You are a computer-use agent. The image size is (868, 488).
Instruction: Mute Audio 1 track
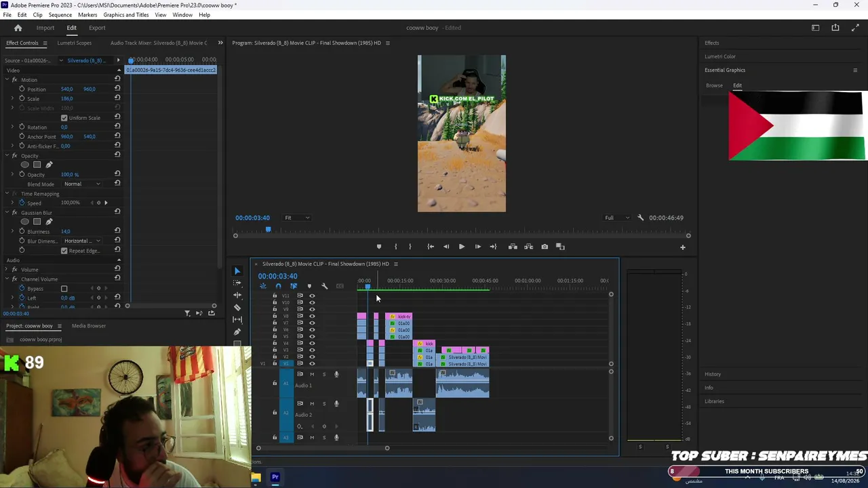pos(312,374)
